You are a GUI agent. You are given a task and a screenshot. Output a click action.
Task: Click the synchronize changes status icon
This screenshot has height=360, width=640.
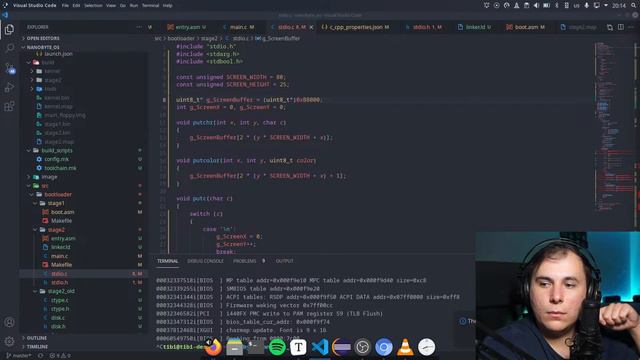click(40, 356)
